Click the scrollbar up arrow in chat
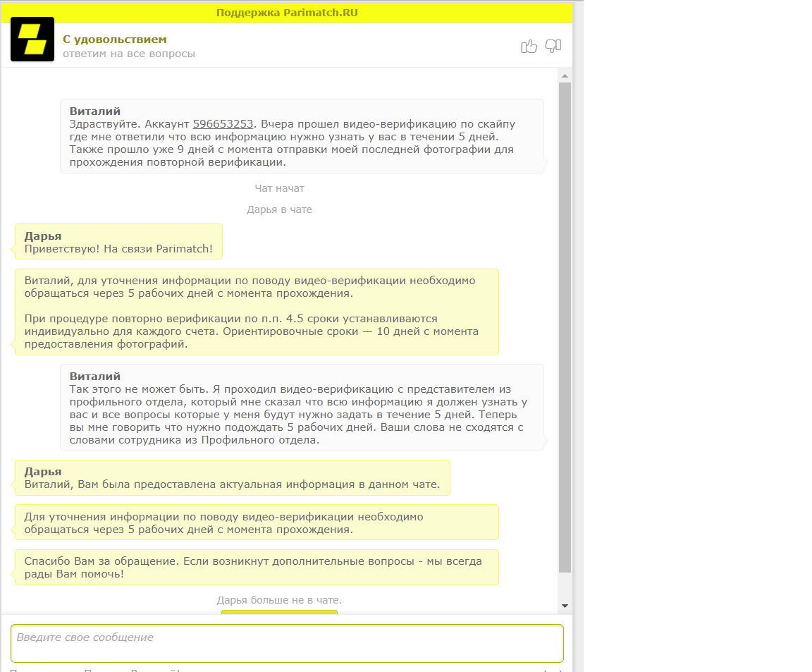The height and width of the screenshot is (672, 812). [x=565, y=75]
